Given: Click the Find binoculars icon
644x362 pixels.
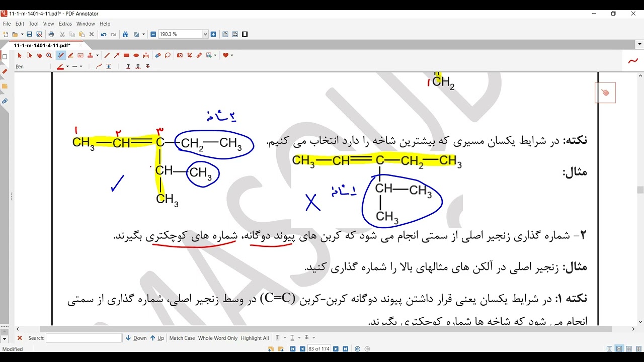Looking at the screenshot, I should [125, 34].
